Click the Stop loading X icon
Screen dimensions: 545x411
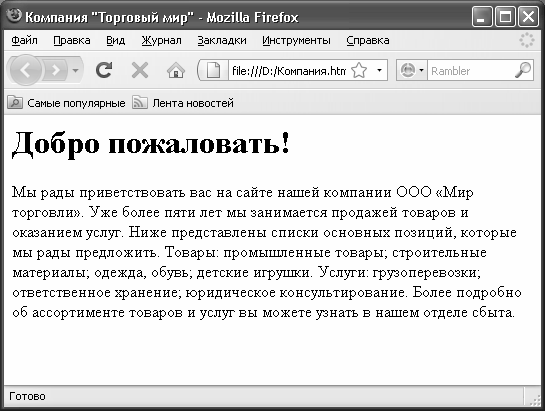pyautogui.click(x=140, y=71)
